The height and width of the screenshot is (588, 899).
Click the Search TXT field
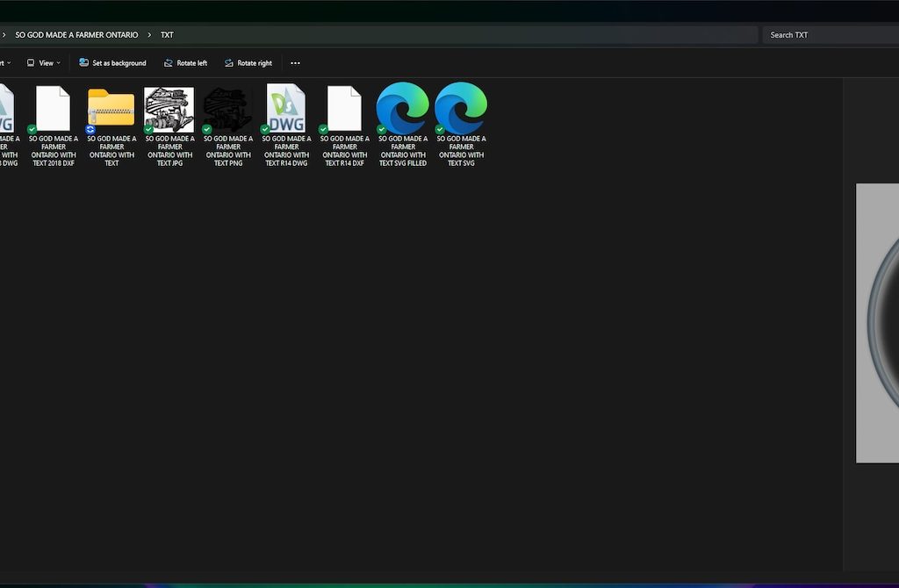(825, 35)
